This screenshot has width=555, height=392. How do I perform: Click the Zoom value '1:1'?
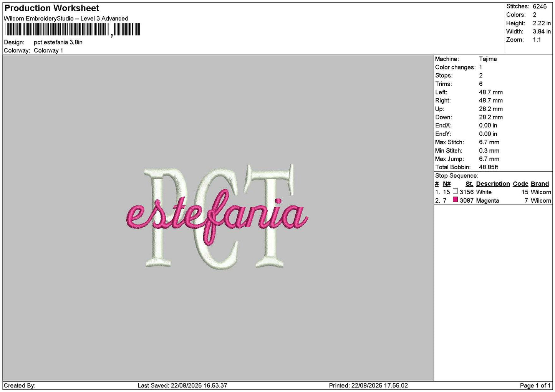[537, 40]
